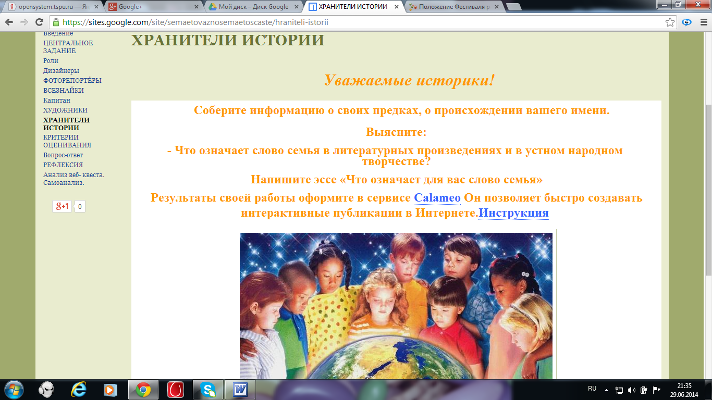Open the ХУДОЖНИКИ sidebar link
The width and height of the screenshot is (712, 400).
coord(65,110)
